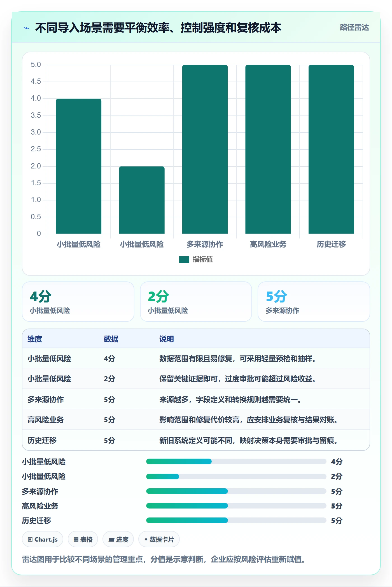Click the 4分 value in the table
Screen dimensions: 392x587
coord(109,359)
